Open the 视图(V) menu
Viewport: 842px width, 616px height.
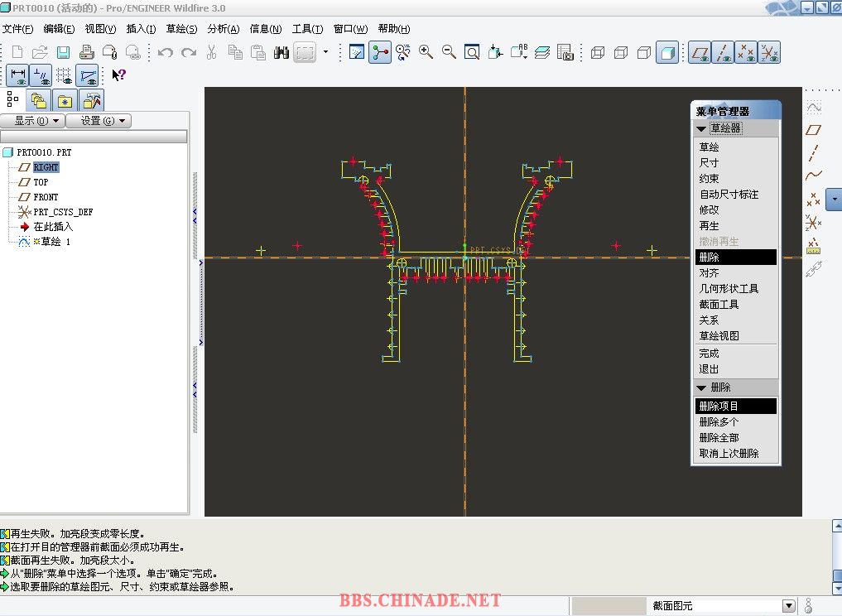(x=100, y=29)
